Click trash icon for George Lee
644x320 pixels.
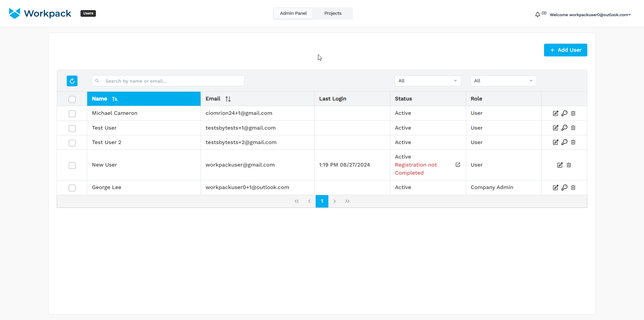click(573, 187)
